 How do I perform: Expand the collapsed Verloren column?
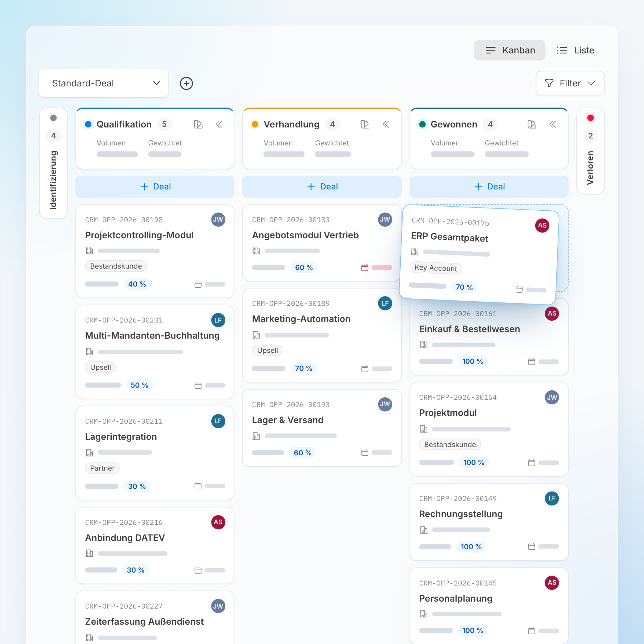click(x=590, y=151)
